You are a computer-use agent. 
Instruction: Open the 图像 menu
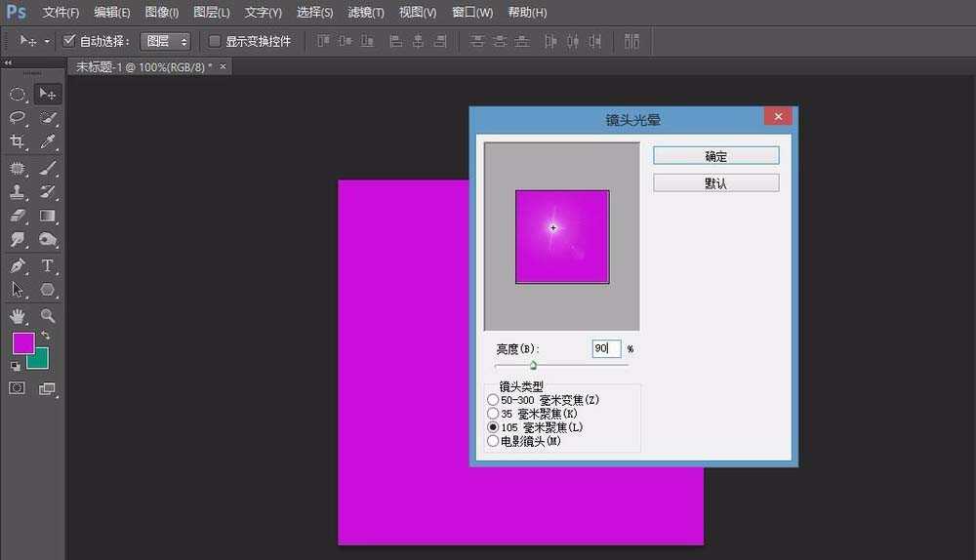(x=162, y=13)
